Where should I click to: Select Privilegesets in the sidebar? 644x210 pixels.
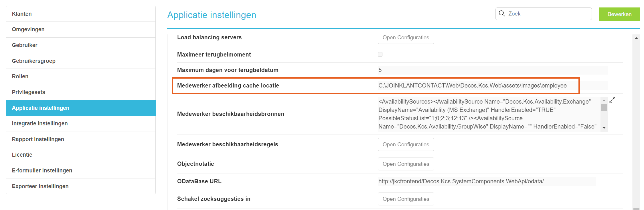click(x=81, y=92)
